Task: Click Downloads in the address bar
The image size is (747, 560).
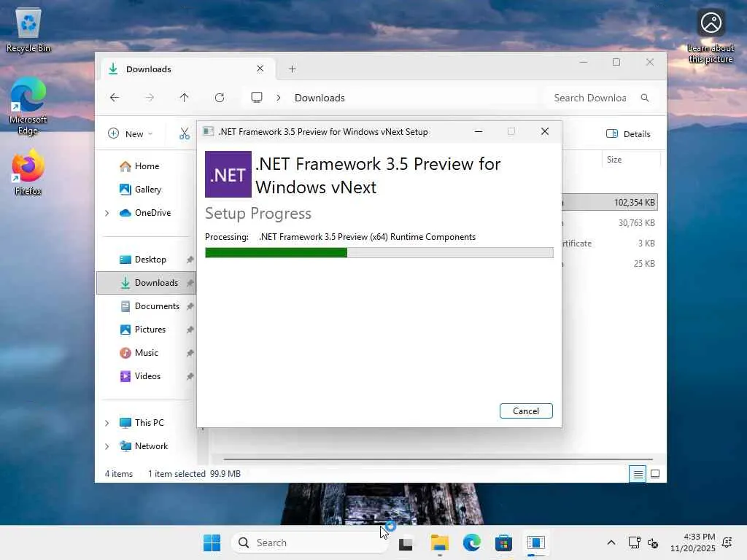Action: [x=320, y=98]
